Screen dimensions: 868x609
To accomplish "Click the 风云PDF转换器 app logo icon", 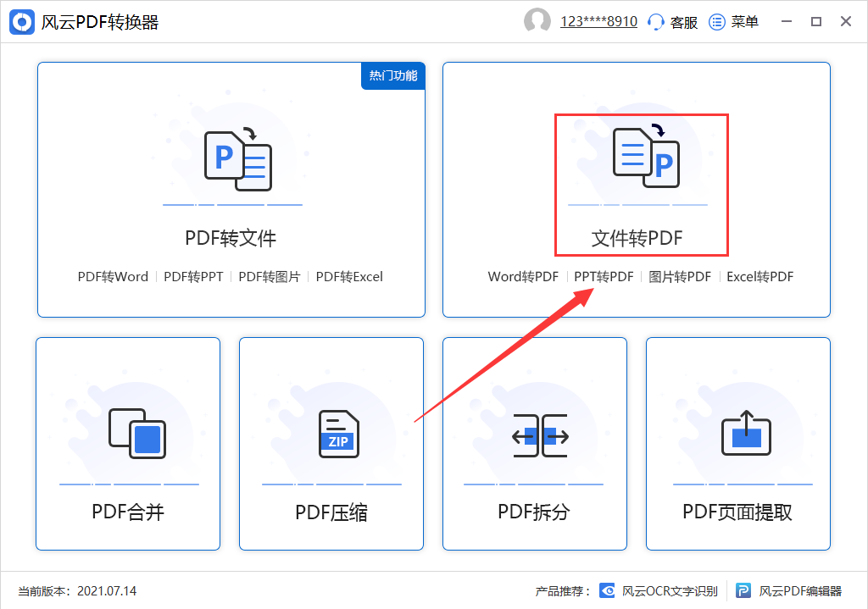I will [x=22, y=22].
